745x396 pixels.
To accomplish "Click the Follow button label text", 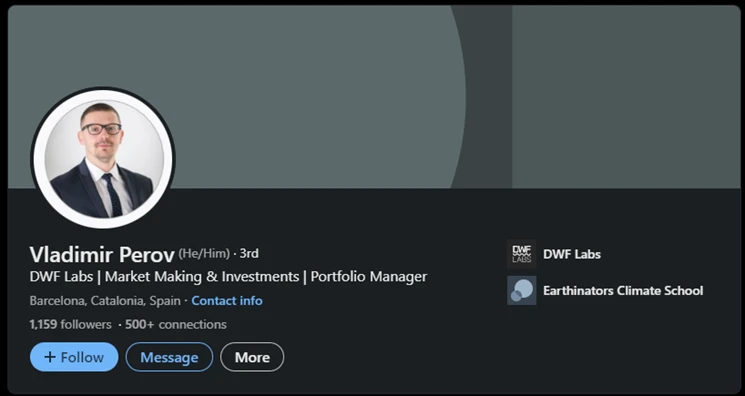I will pyautogui.click(x=82, y=357).
